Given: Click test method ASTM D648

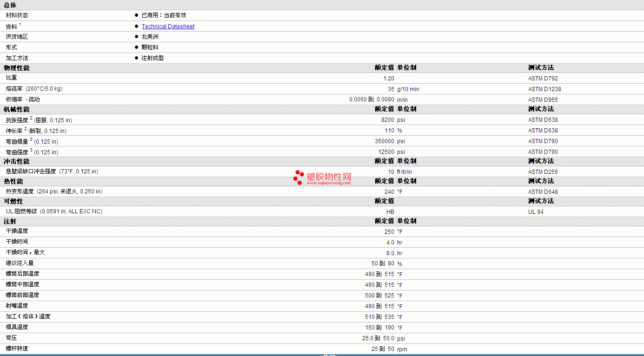Looking at the screenshot, I should point(543,192).
